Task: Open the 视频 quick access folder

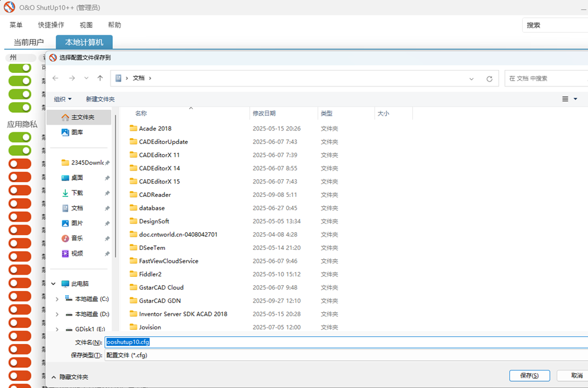Action: pos(76,253)
